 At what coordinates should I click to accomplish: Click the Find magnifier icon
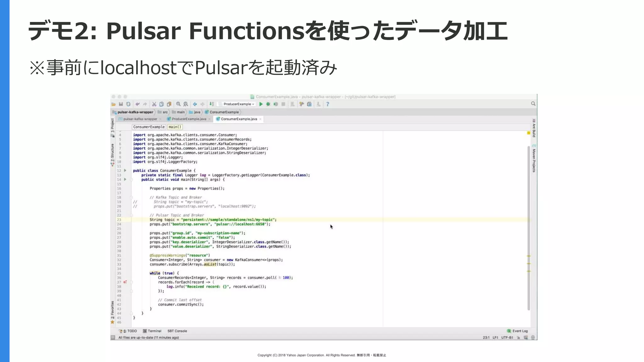[x=178, y=104]
